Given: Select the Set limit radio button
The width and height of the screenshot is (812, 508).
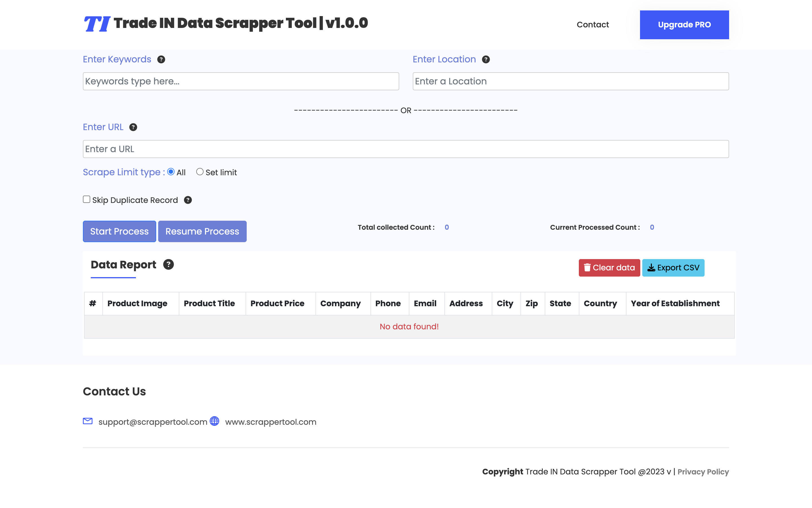Looking at the screenshot, I should click(200, 172).
